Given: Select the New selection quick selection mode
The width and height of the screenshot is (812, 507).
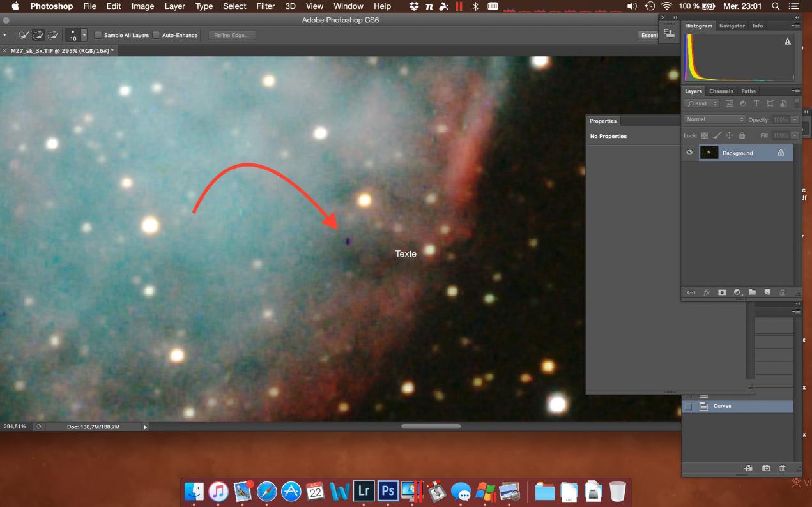Looking at the screenshot, I should pyautogui.click(x=25, y=35).
